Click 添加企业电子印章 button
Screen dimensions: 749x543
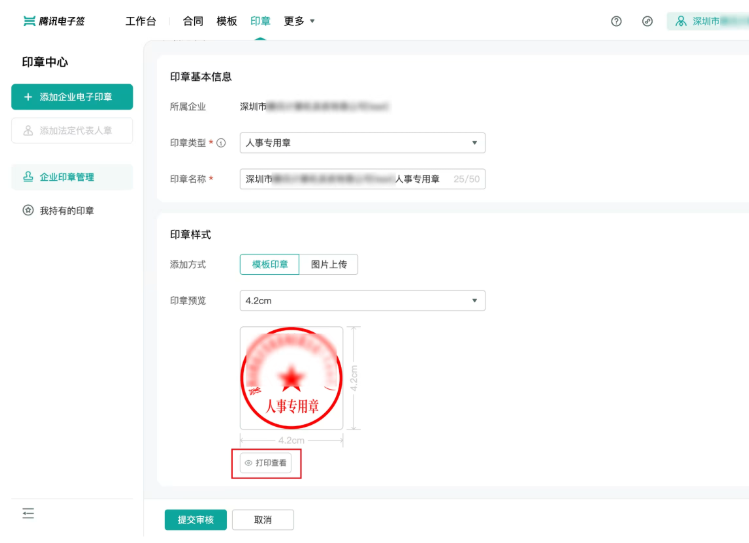71,97
